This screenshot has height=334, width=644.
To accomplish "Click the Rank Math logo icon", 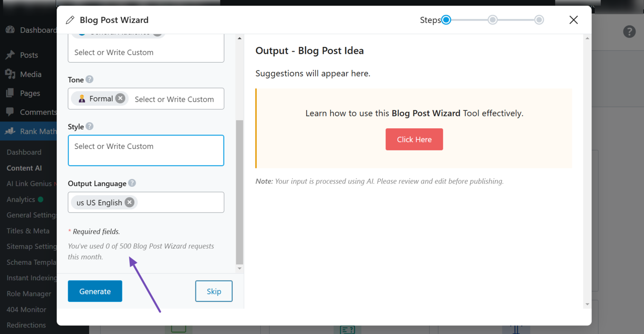I will (10, 131).
